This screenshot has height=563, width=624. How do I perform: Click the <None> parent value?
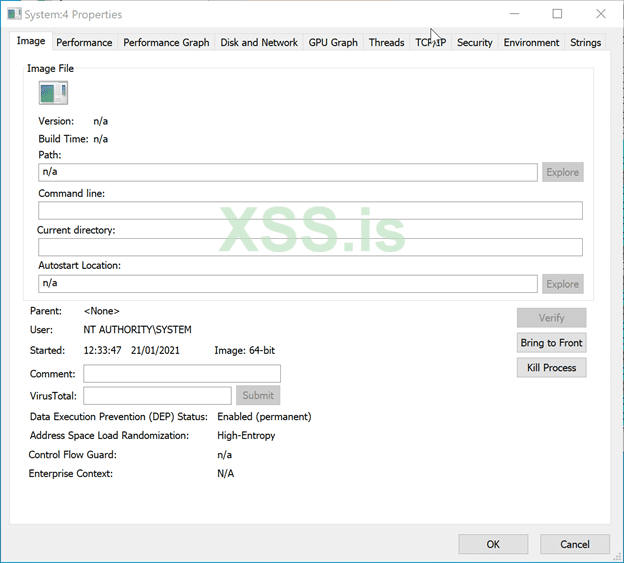tap(101, 311)
